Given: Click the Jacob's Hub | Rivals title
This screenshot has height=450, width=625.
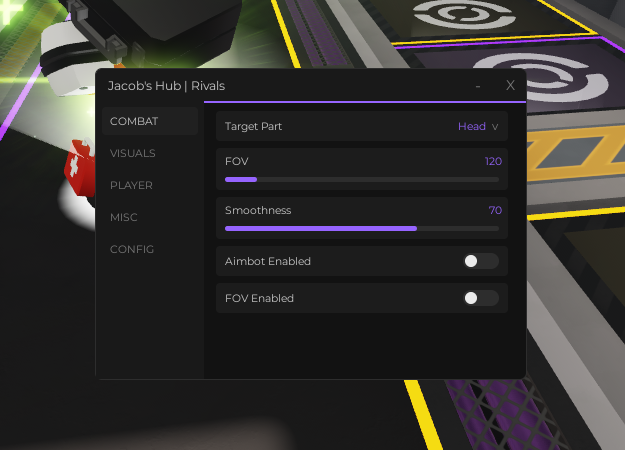Looking at the screenshot, I should click(166, 86).
